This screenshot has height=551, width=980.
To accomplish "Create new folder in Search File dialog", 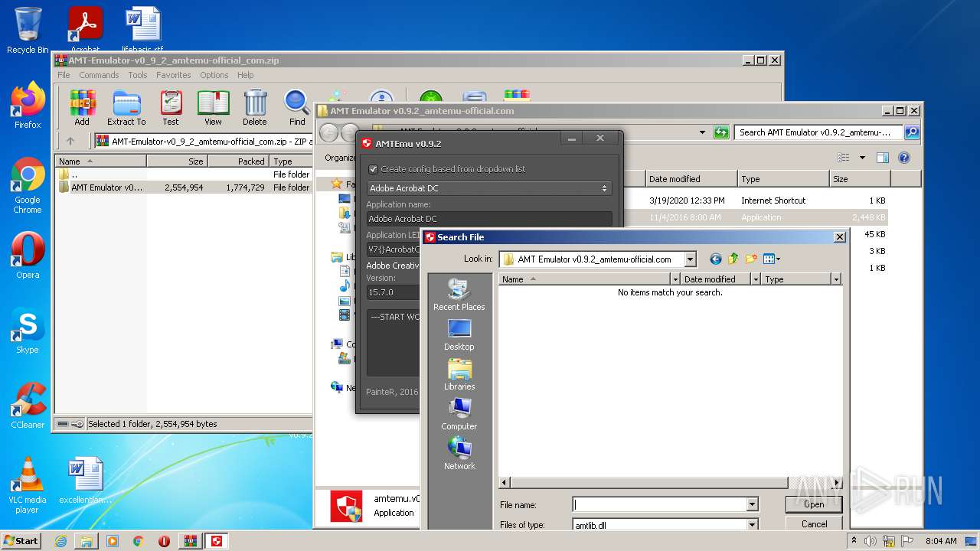I will (x=751, y=259).
